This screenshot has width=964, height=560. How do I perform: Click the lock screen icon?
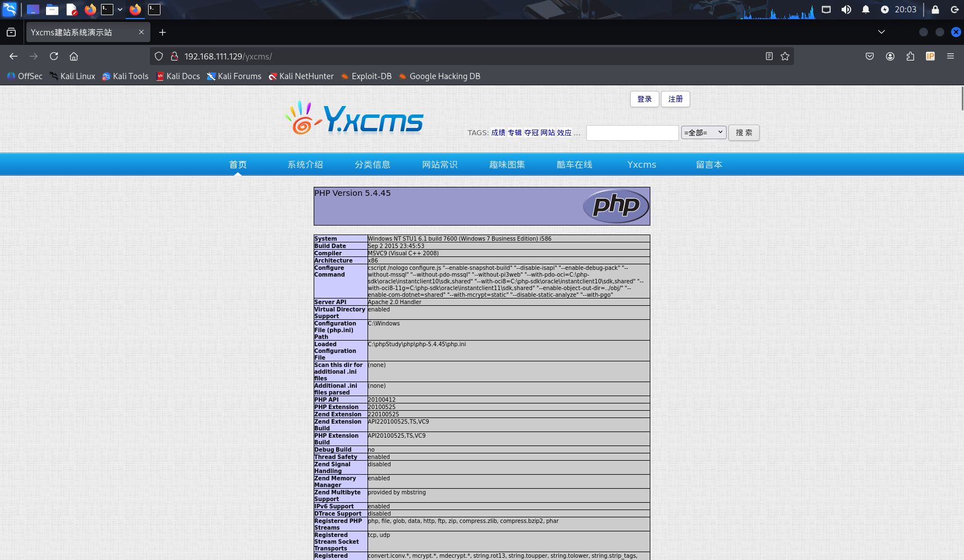click(935, 10)
